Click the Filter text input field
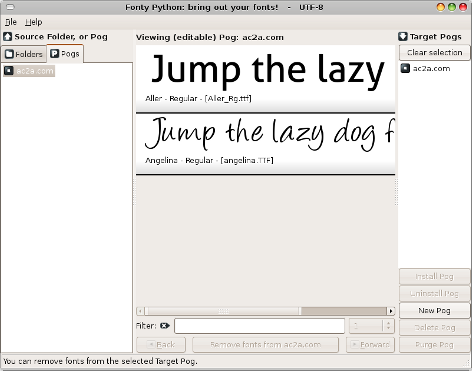 click(x=259, y=326)
